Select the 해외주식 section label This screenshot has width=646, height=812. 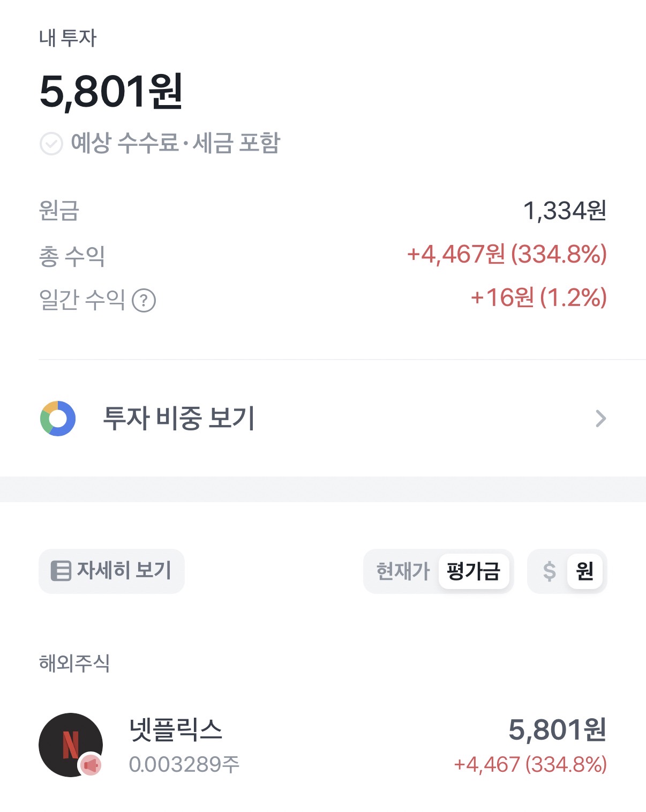(x=74, y=664)
